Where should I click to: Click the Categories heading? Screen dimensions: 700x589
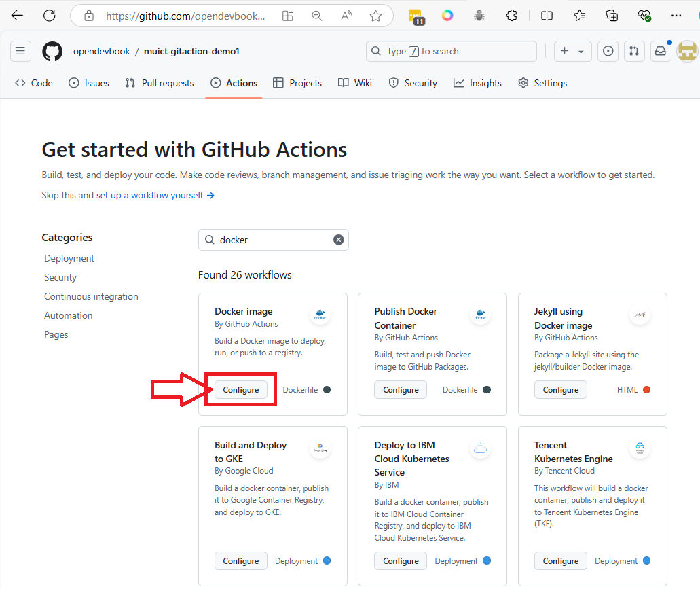67,238
